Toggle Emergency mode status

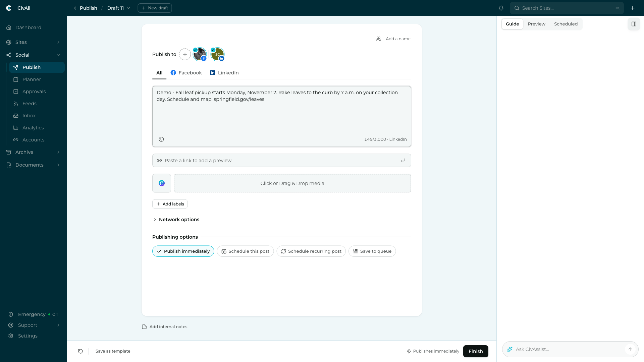coord(34,314)
